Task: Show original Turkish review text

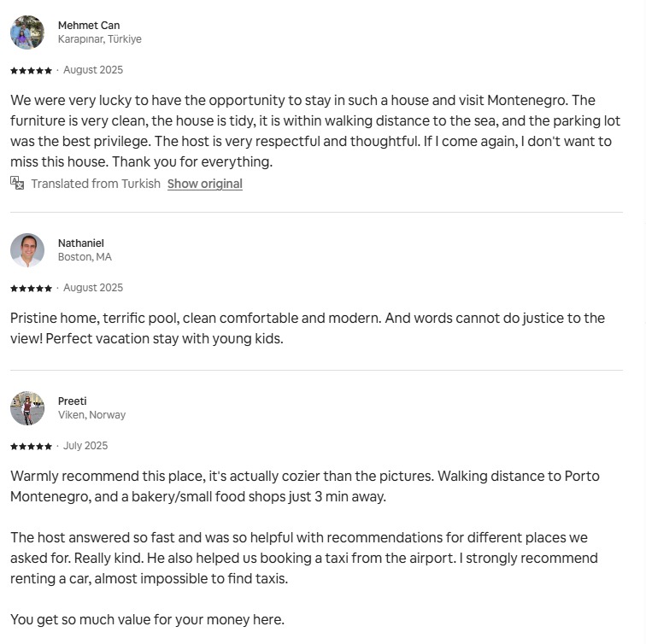Action: pyautogui.click(x=204, y=184)
